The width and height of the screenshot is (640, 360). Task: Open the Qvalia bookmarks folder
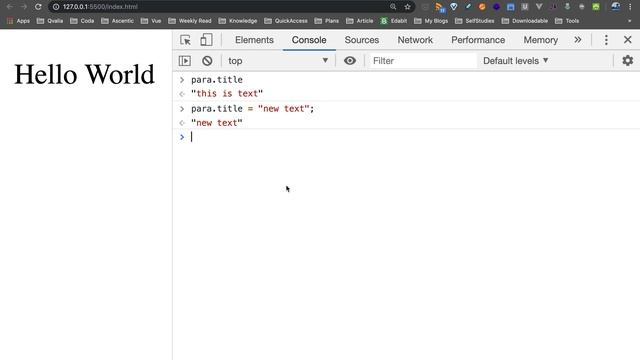[50, 21]
